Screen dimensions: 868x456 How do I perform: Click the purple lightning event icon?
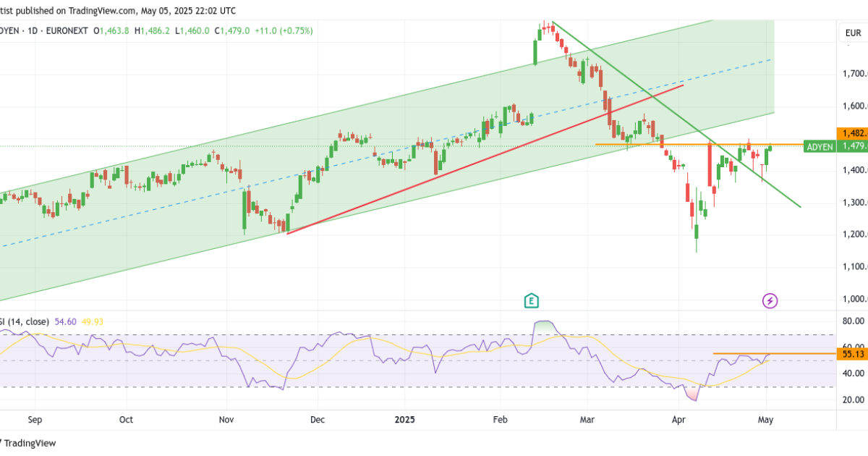coord(769,301)
